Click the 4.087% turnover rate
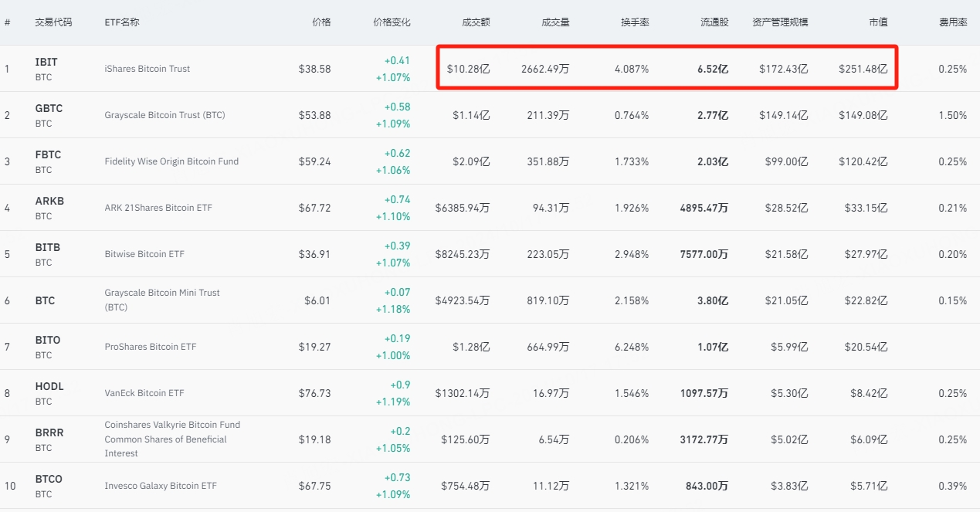Viewport: 980px width, 512px height. coord(632,69)
